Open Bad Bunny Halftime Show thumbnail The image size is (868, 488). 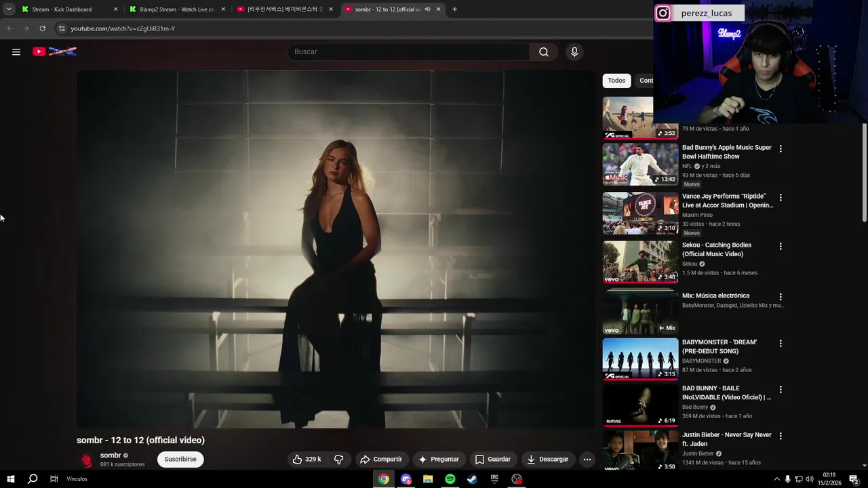click(640, 164)
